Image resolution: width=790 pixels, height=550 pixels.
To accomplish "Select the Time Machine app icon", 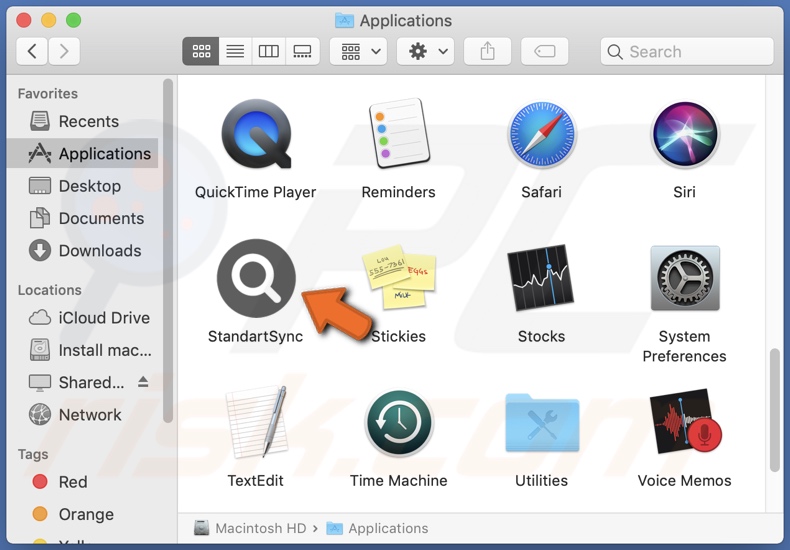I will click(399, 422).
